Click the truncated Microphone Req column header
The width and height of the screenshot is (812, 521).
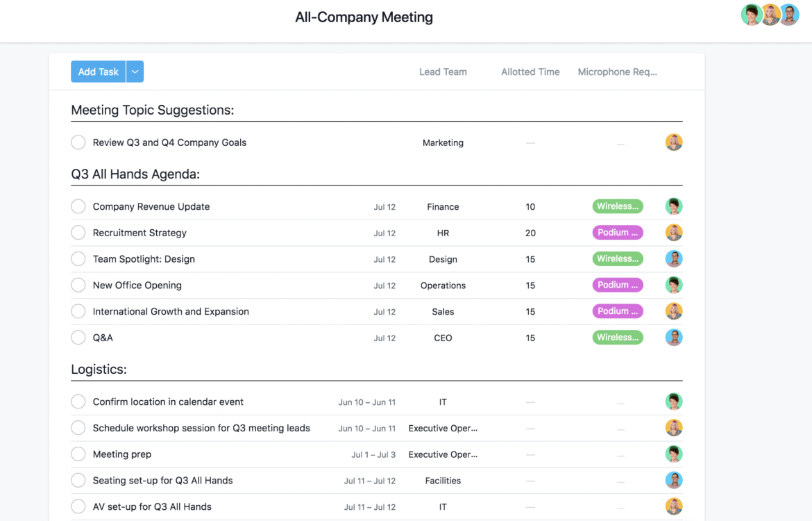(x=617, y=72)
